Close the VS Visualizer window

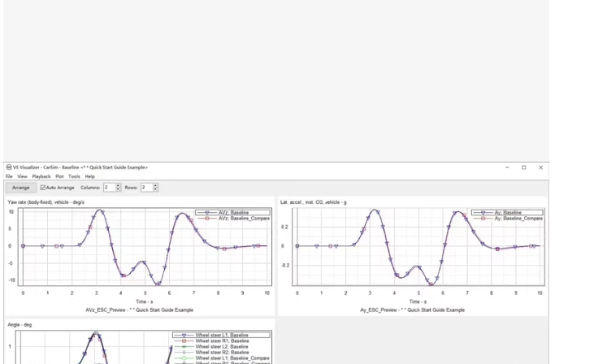tap(540, 167)
